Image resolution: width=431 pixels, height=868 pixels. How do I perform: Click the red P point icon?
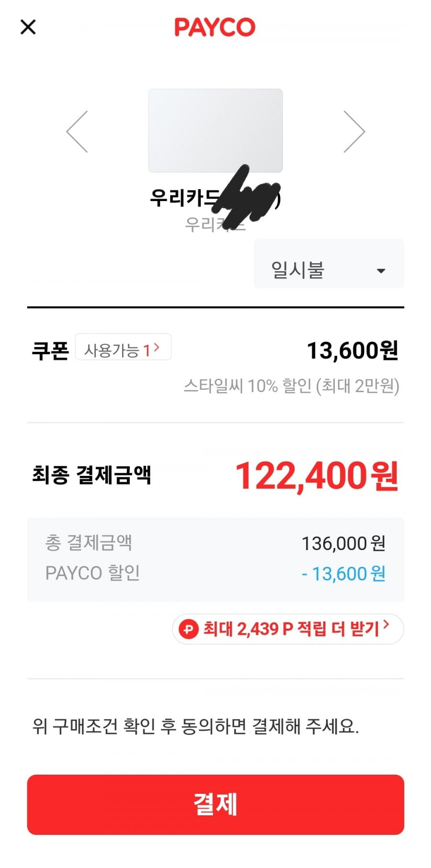188,629
